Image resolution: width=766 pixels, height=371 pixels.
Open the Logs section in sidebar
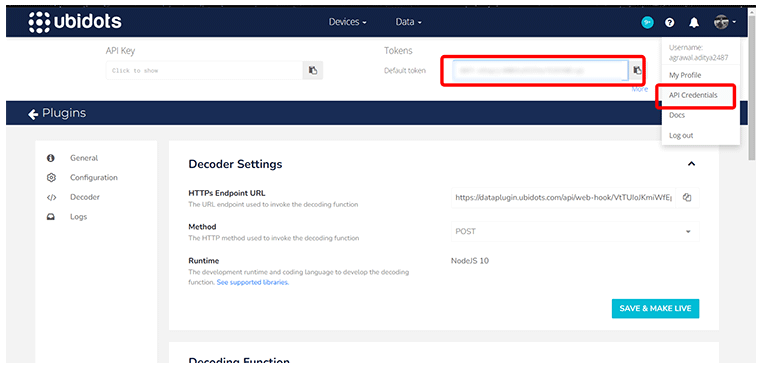pyautogui.click(x=79, y=217)
